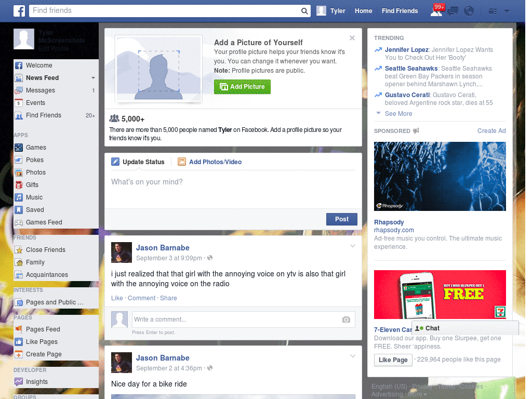Click the sponsored megaphone icon

coord(416,130)
